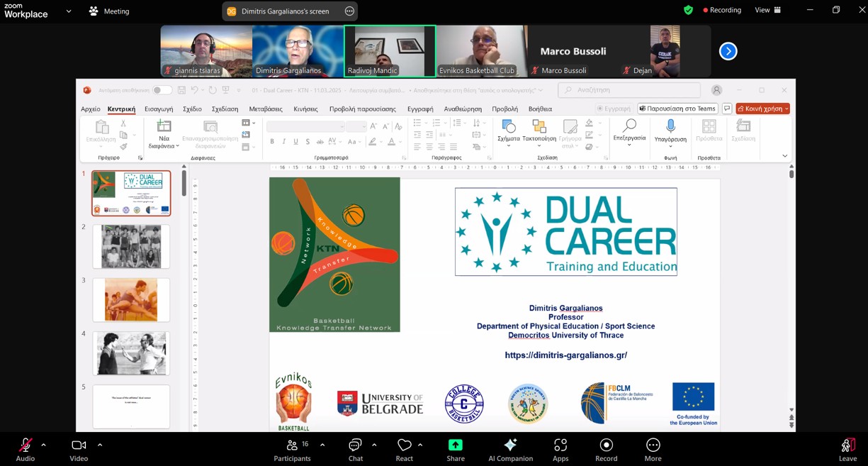Open the React emoji menu
Viewport: 868px width, 466px height.
[x=405, y=446]
